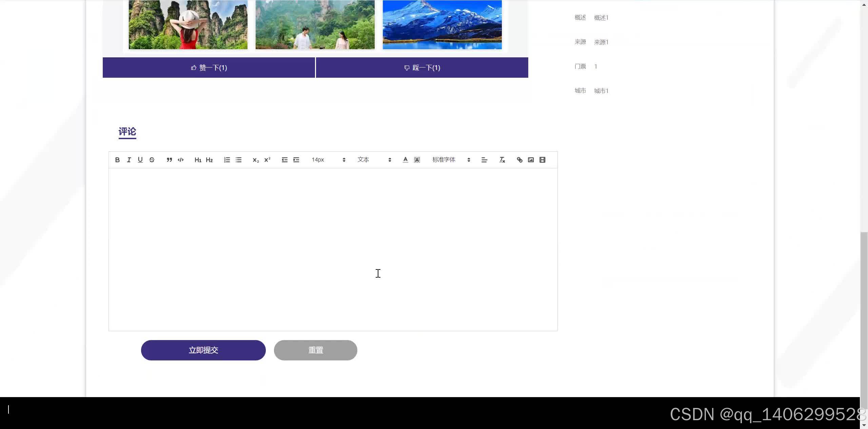Apply superscript formatting
This screenshot has height=429, width=868.
(268, 160)
